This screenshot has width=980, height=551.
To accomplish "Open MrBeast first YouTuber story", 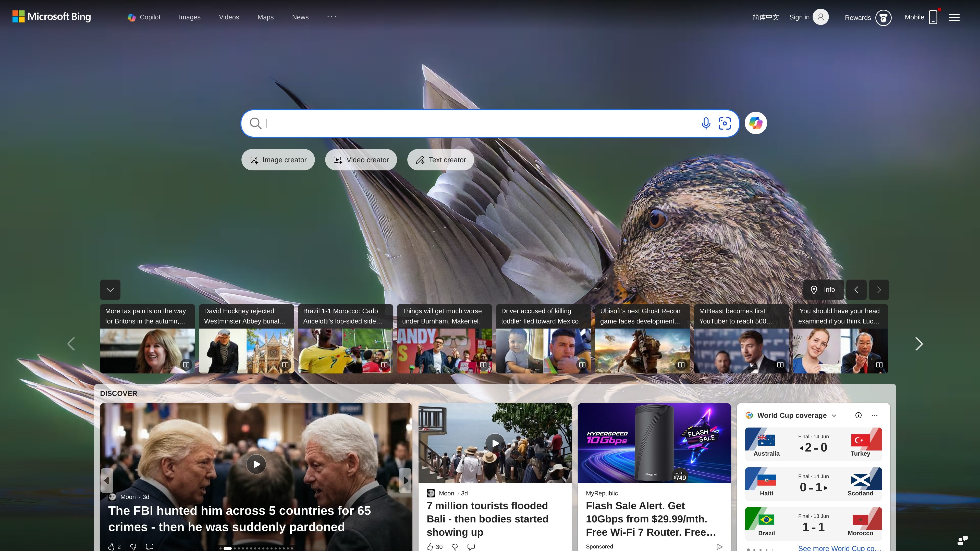I will click(x=741, y=339).
